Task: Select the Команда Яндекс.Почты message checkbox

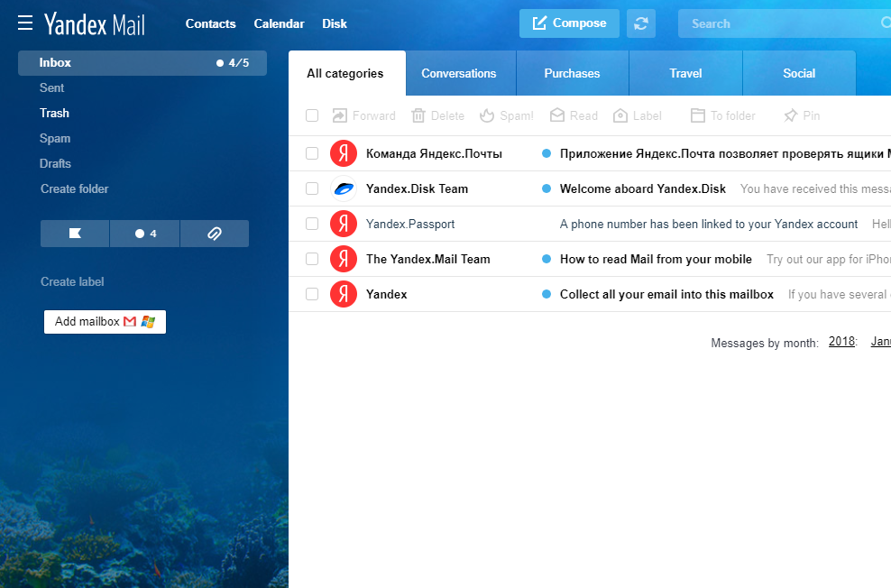Action: click(312, 153)
